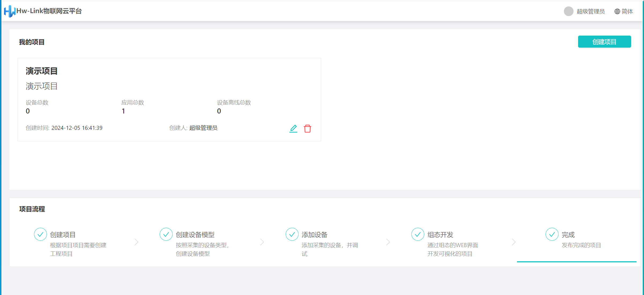Click the arrow after the 创建设备模型 step
The image size is (644, 295).
(262, 242)
